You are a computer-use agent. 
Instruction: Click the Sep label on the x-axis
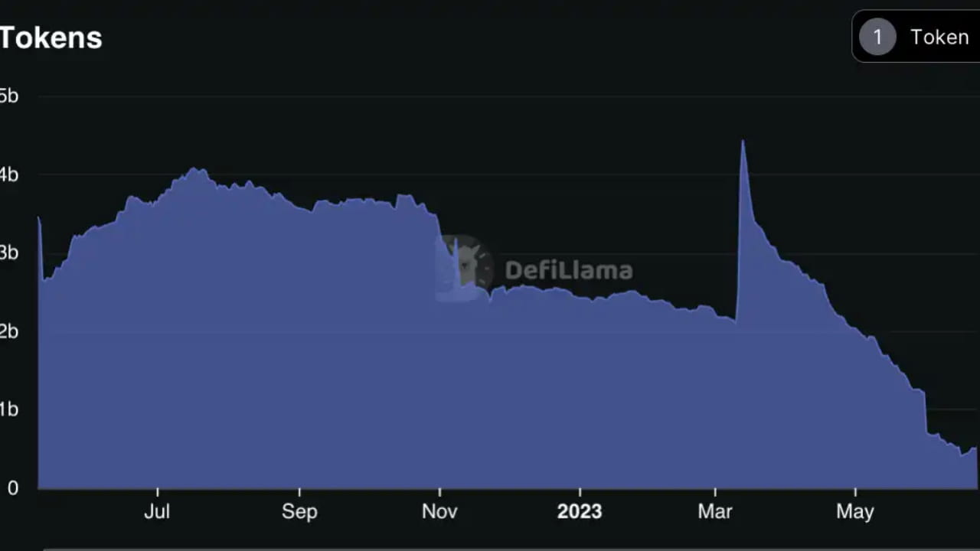299,511
